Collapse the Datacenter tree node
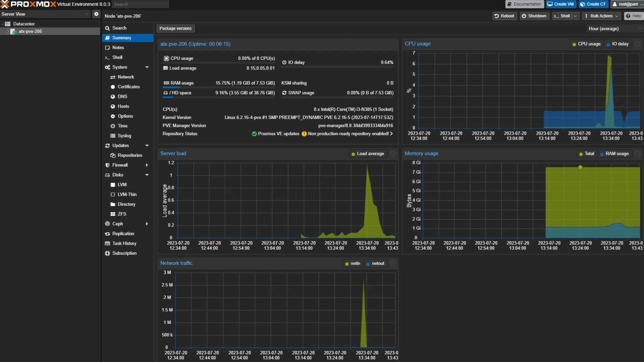644x362 pixels. point(2,24)
